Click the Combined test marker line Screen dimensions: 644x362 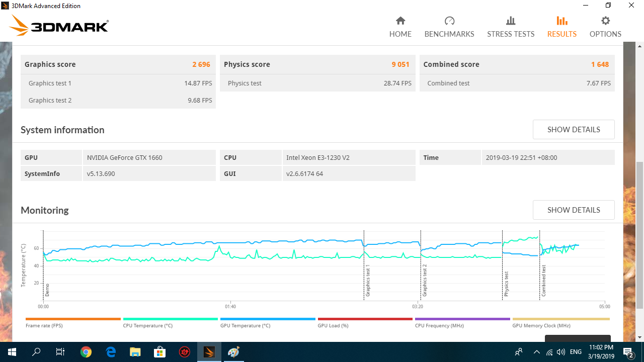pos(540,265)
